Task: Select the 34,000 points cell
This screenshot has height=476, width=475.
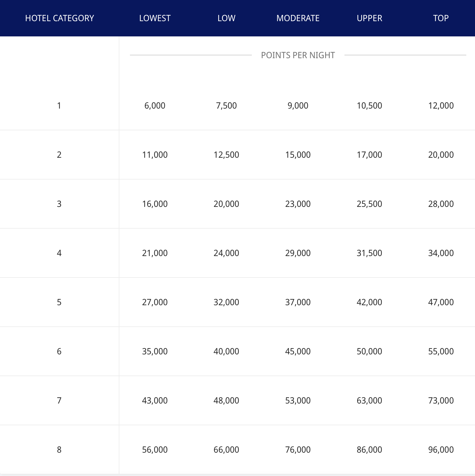Action: (441, 253)
